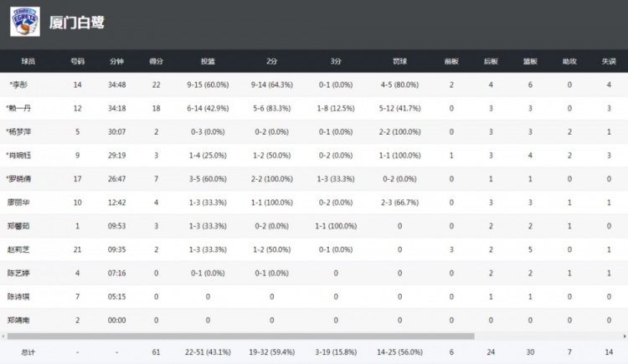628x364 pixels.
Task: Select the 投篮 column header
Action: point(208,61)
